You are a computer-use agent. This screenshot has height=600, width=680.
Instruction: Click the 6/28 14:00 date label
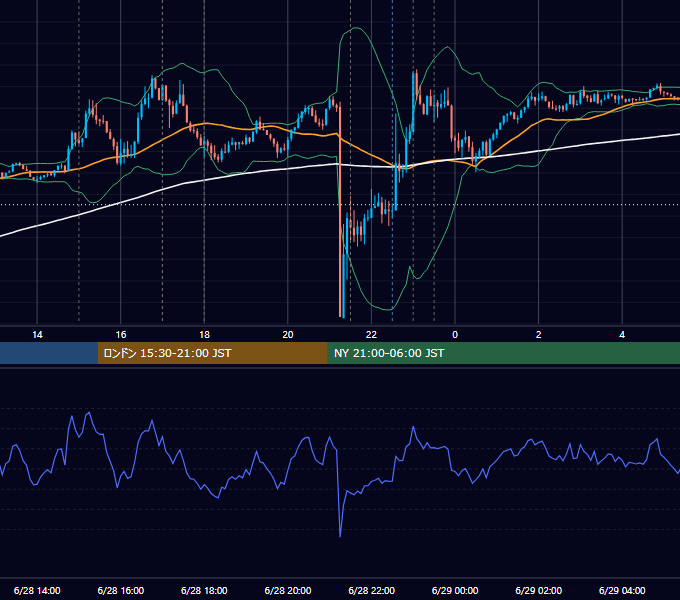37,590
